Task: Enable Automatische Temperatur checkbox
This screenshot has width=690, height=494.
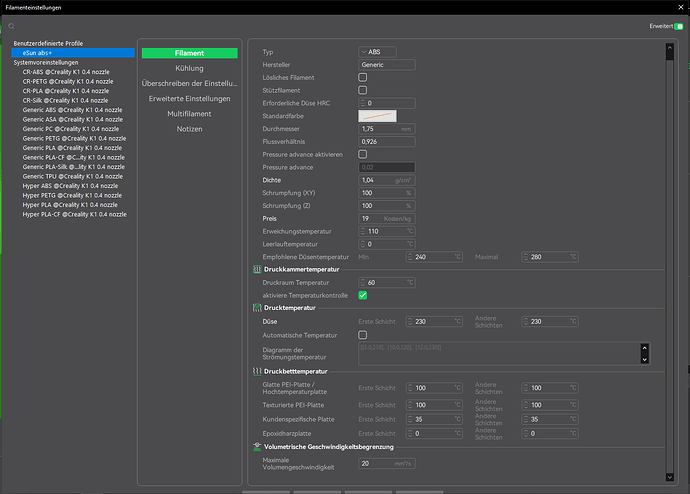Action: 363,335
